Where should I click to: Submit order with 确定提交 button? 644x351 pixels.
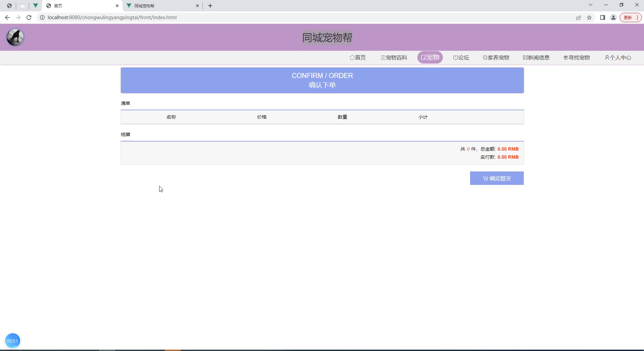[497, 178]
